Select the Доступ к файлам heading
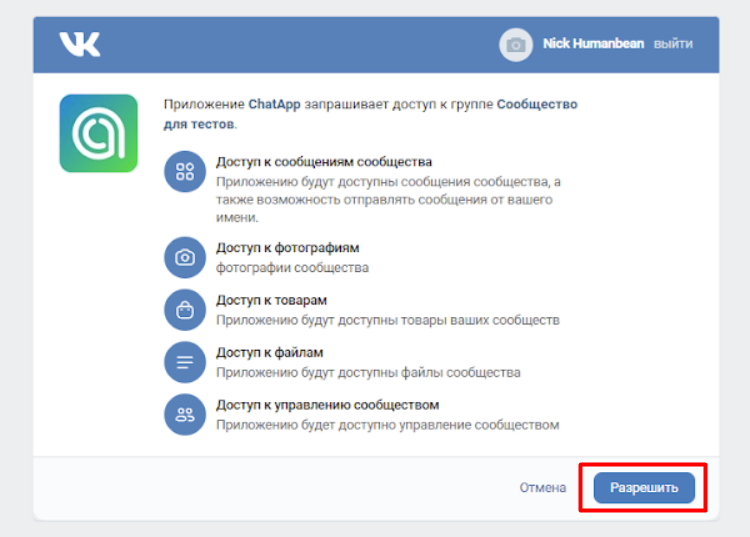750x537 pixels. (269, 352)
